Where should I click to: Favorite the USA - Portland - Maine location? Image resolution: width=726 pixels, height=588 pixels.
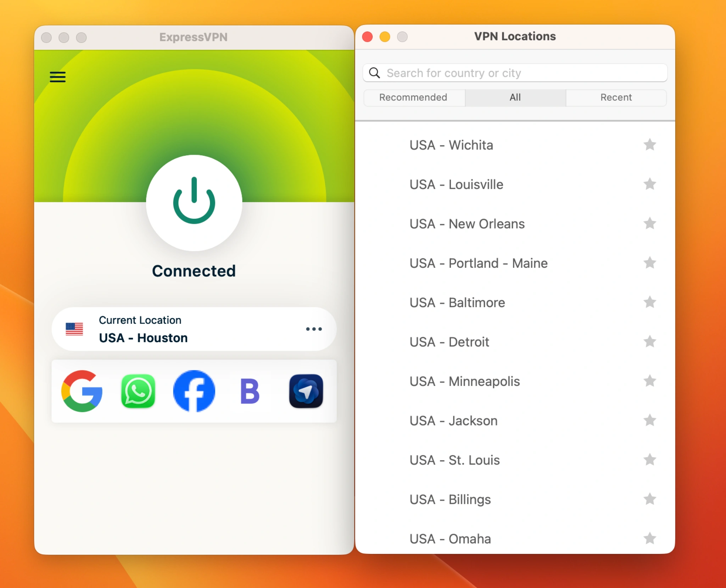tap(650, 263)
